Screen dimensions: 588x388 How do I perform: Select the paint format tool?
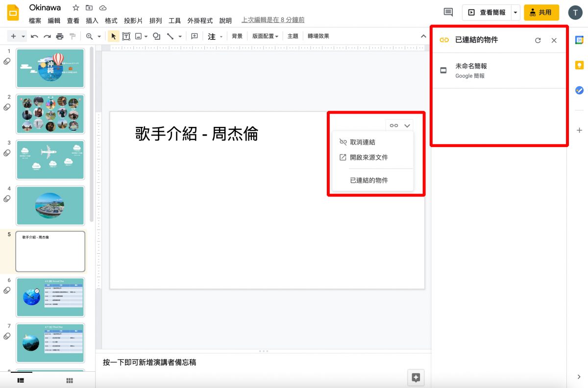(73, 36)
